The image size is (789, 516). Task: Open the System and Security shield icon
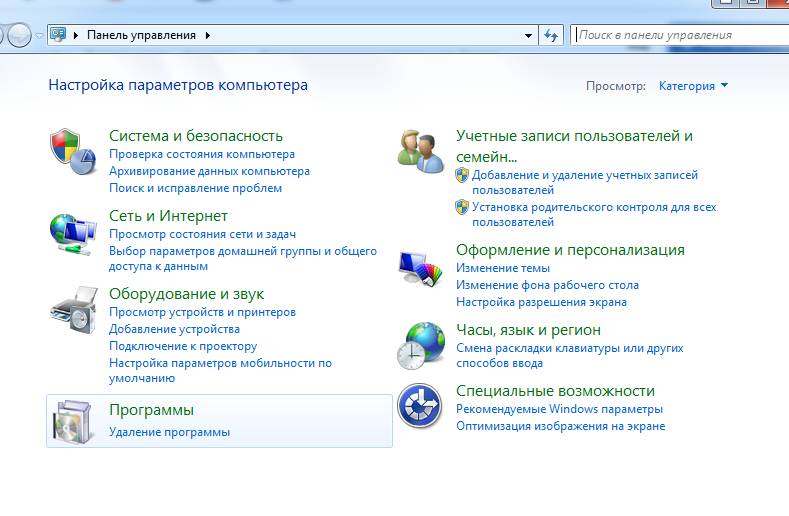73,152
